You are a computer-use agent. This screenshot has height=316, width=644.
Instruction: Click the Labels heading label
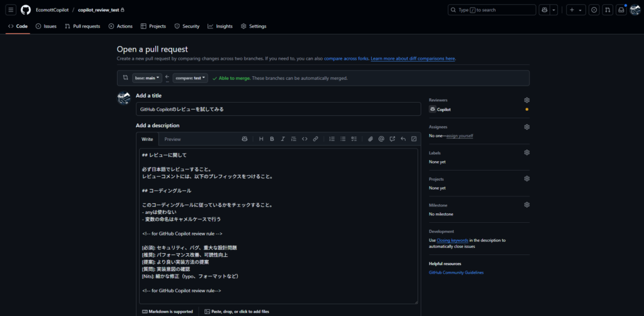pyautogui.click(x=435, y=153)
